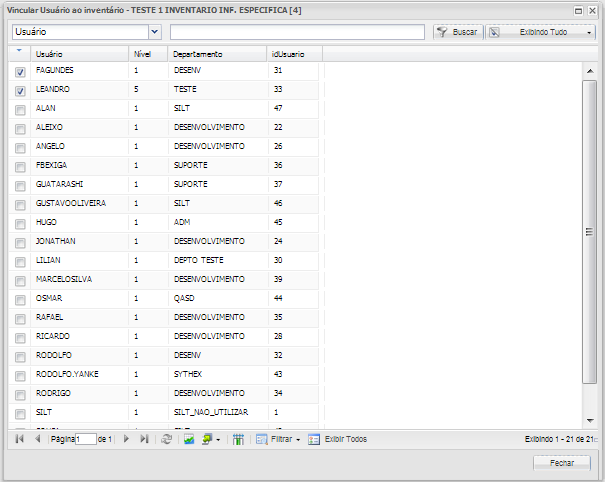
Task: Check the RODOLFO.YANKE checkbox
Action: [20, 376]
